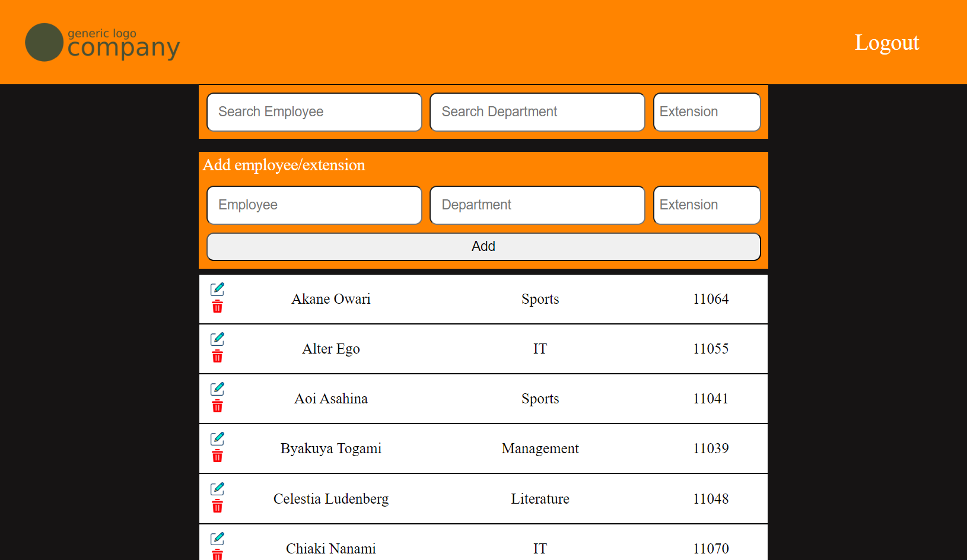
Task: Submit the Add employee button
Action: click(483, 246)
